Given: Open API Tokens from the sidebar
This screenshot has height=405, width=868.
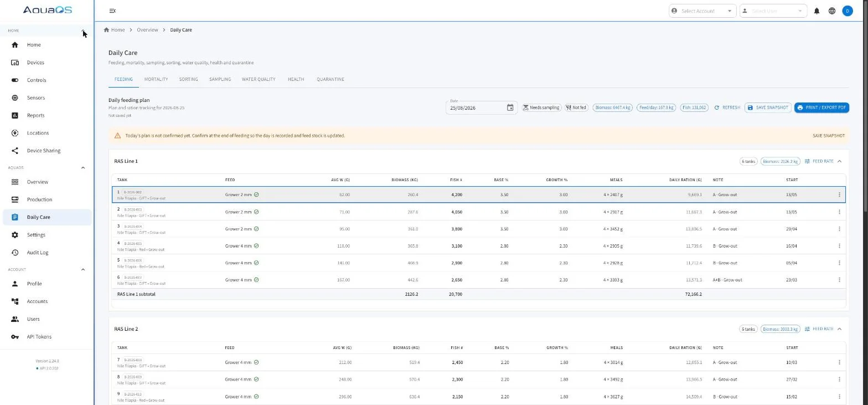Looking at the screenshot, I should click(47, 337).
